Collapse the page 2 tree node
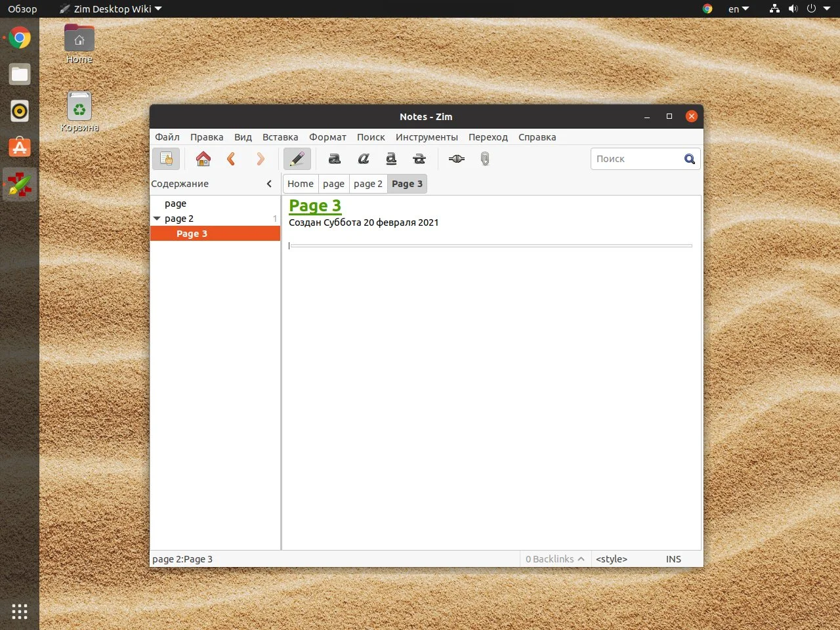840x630 pixels. pos(157,219)
